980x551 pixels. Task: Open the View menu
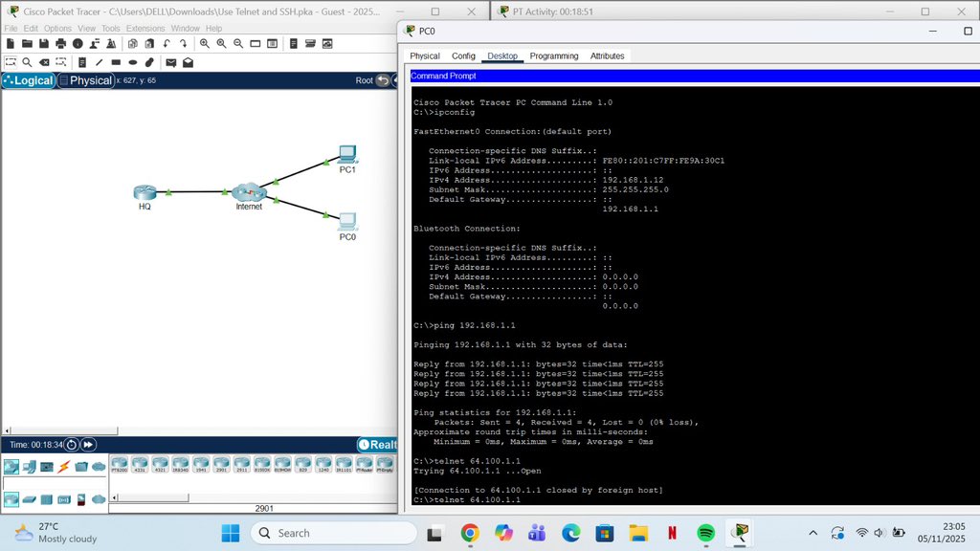86,28
